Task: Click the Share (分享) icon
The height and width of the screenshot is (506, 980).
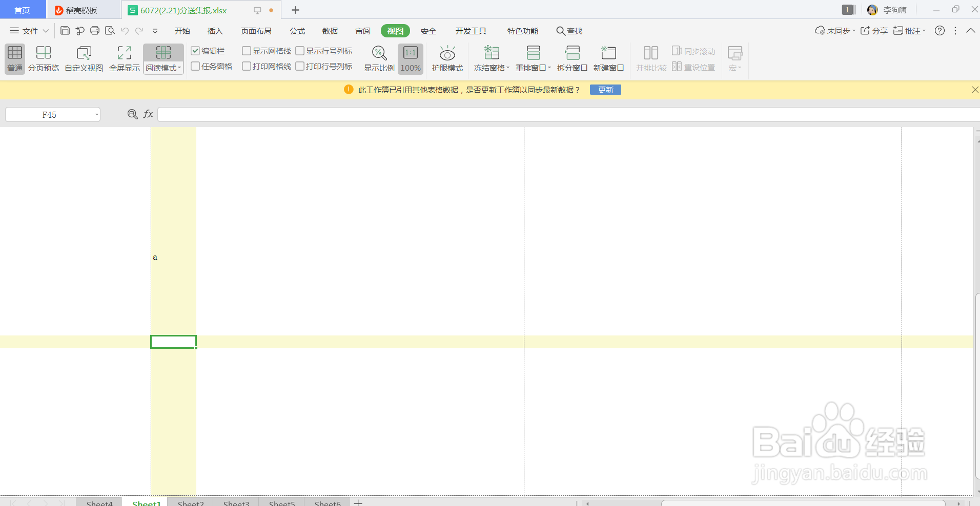Action: coord(865,31)
